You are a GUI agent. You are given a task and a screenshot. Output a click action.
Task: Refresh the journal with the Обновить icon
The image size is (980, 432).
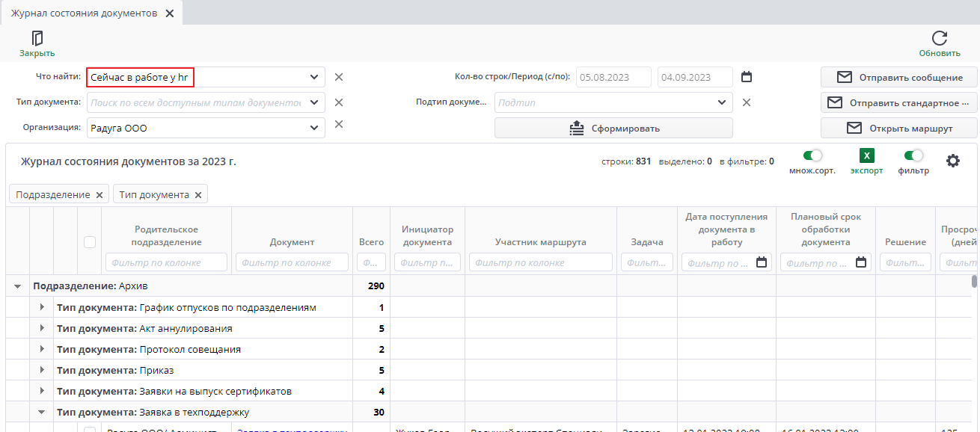pos(940,39)
